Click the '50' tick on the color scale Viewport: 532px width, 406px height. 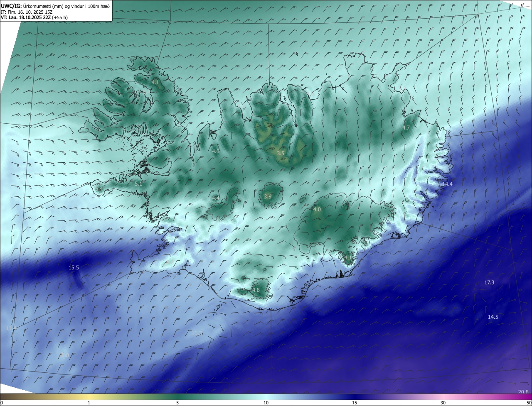click(529, 403)
